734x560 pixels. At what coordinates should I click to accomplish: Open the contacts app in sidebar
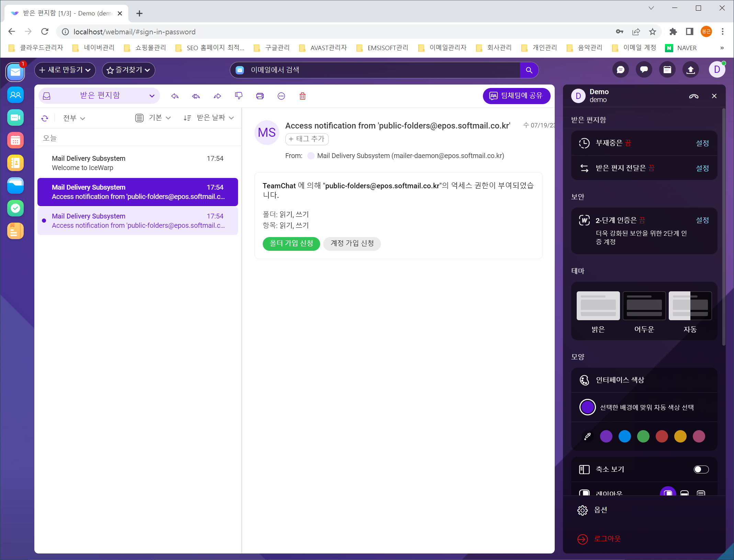click(15, 163)
